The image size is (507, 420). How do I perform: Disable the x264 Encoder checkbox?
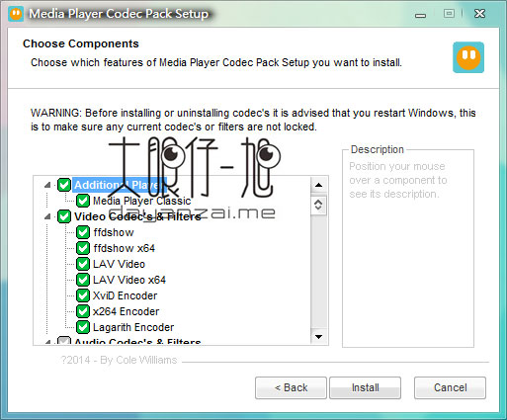83,311
